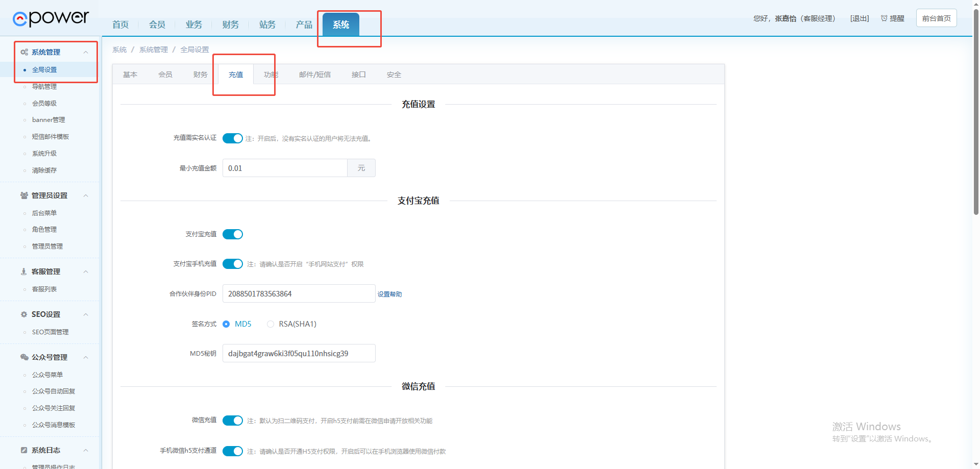Image resolution: width=980 pixels, height=469 pixels.
Task: Collapse the 系统管理 menu chevron
Action: pyautogui.click(x=86, y=52)
